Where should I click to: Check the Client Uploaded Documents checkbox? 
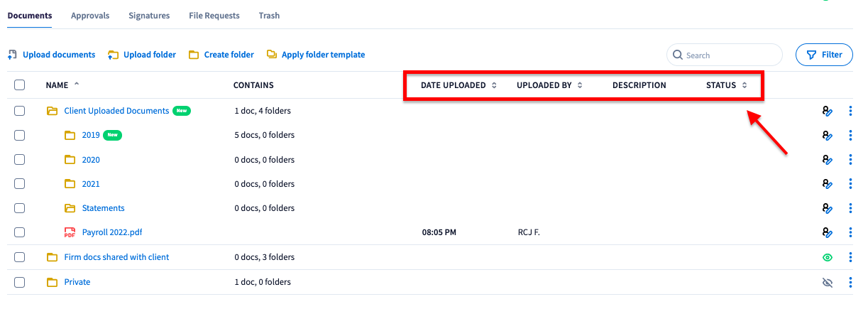click(x=20, y=111)
